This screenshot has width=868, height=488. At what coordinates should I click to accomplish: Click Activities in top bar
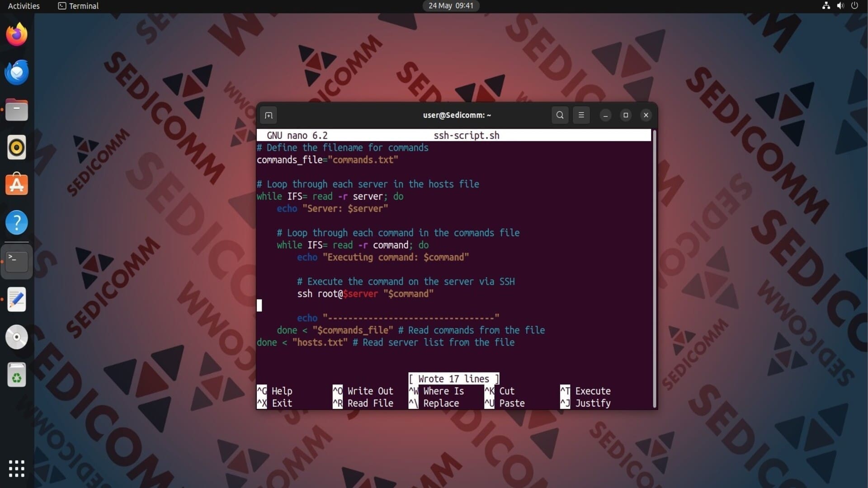pyautogui.click(x=24, y=6)
